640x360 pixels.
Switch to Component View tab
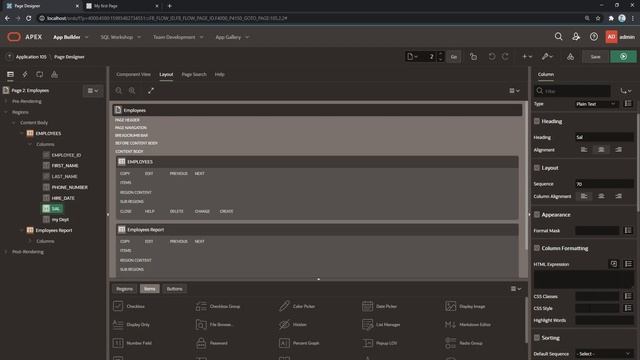pos(133,74)
